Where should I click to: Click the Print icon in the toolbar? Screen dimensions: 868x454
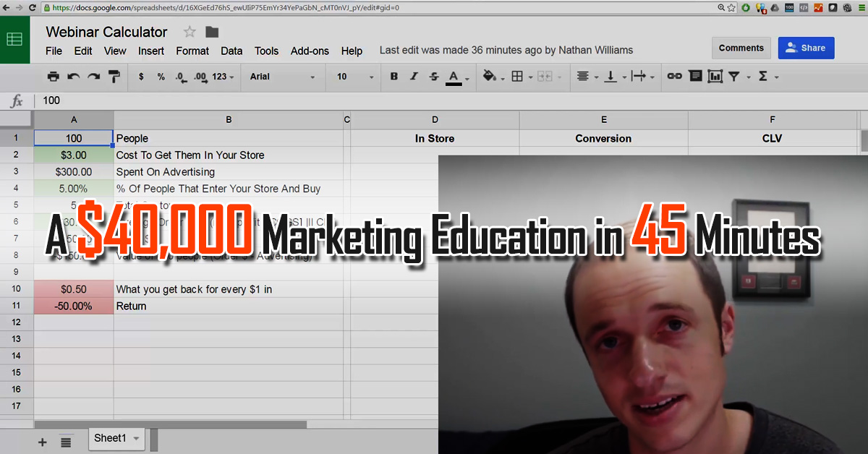tap(53, 77)
